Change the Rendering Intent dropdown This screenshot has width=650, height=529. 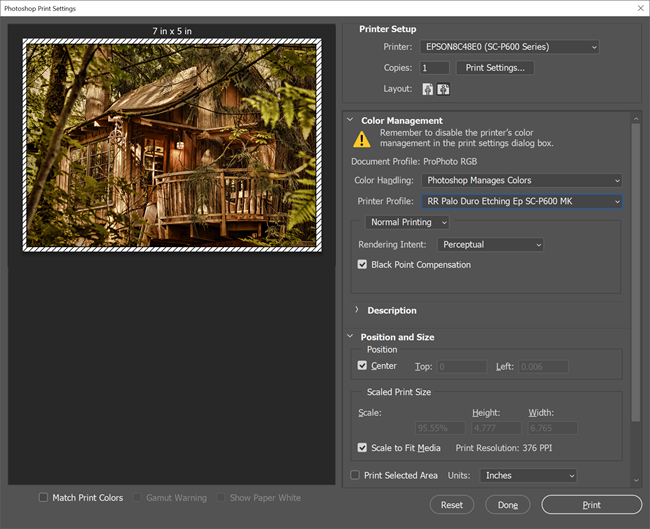491,244
